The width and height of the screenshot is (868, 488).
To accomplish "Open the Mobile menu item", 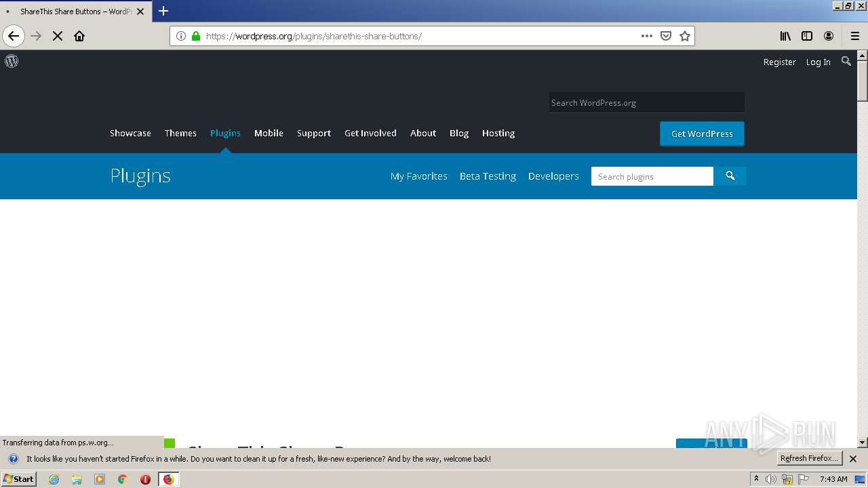I will [269, 134].
